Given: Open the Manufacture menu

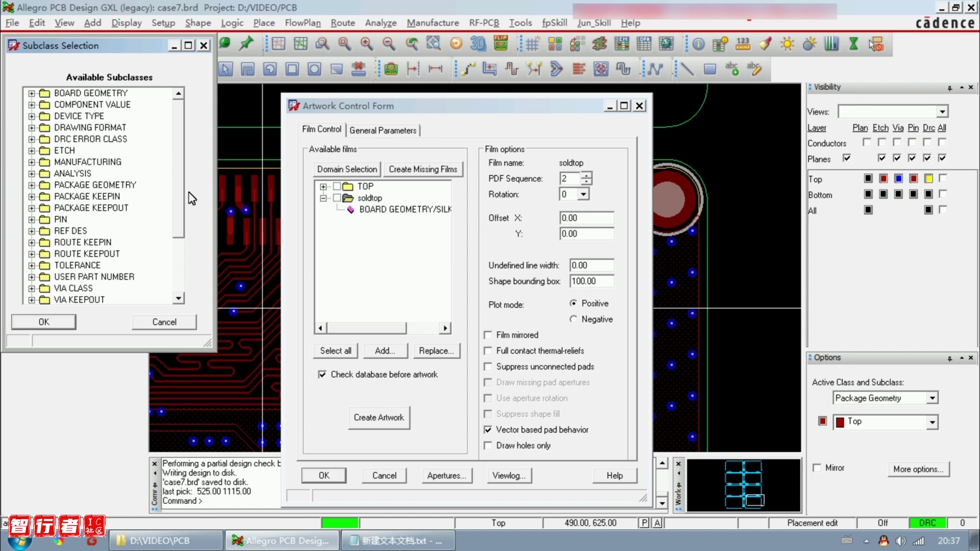Looking at the screenshot, I should 433,23.
